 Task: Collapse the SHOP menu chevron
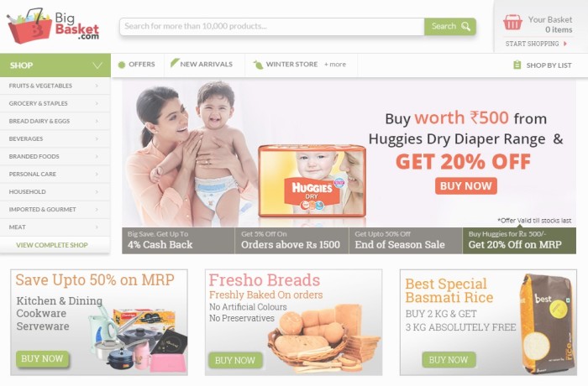point(97,65)
